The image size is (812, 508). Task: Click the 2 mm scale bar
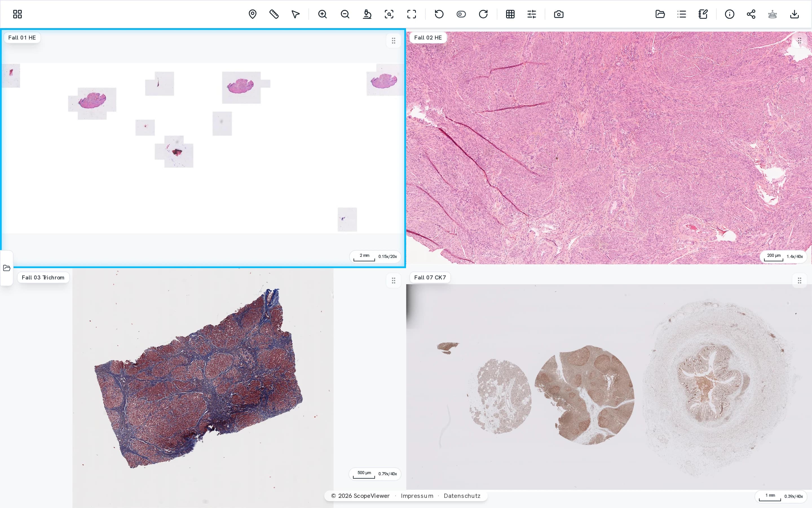364,257
